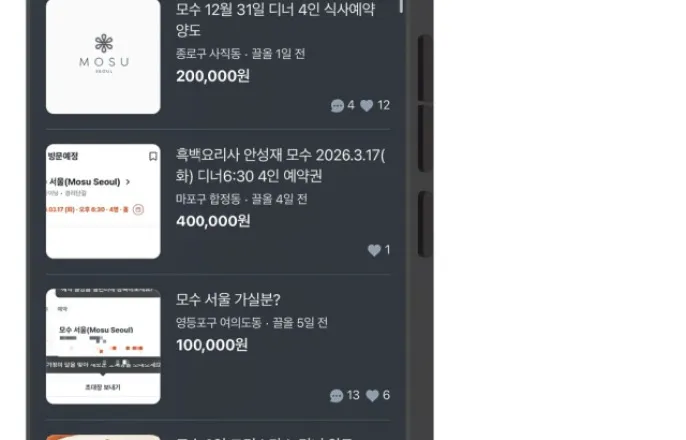Screen dimensions: 686x440
Task: Click 초대장 보내기 button in thumbnail
Action: coord(103,387)
